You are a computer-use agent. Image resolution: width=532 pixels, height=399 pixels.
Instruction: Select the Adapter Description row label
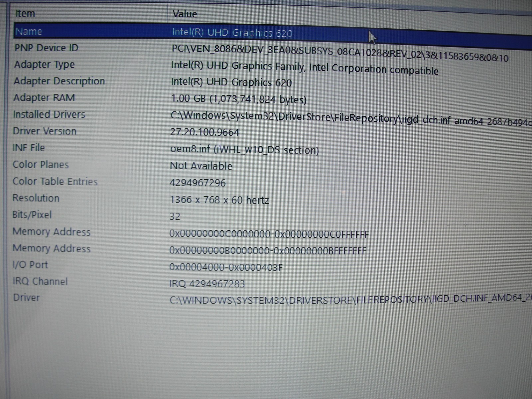click(59, 81)
